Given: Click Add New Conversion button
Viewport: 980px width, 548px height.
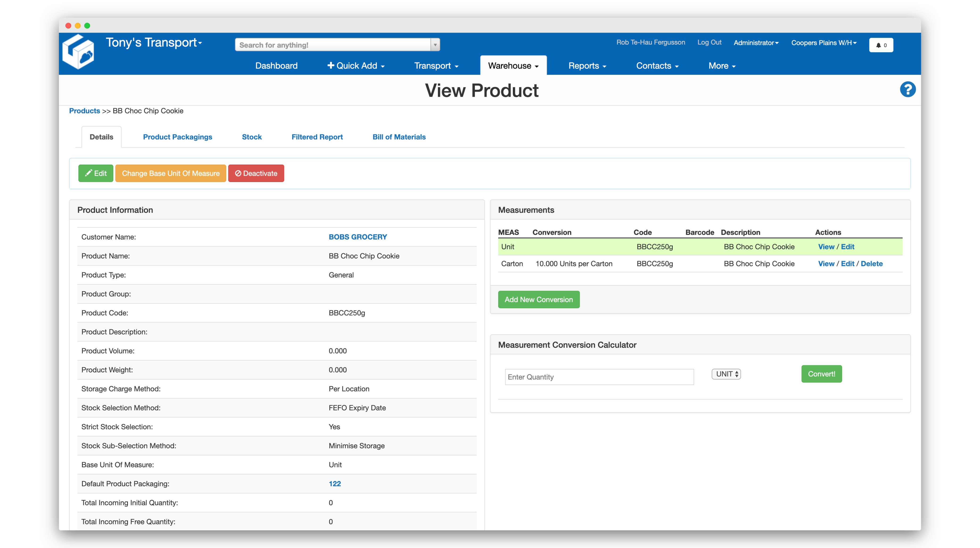Looking at the screenshot, I should 538,300.
